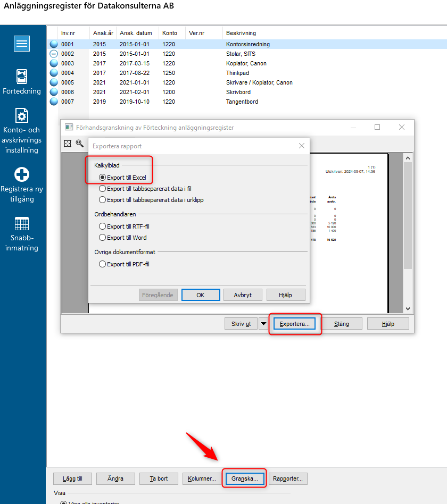
Task: Click the Skriv ut button
Action: (x=241, y=324)
